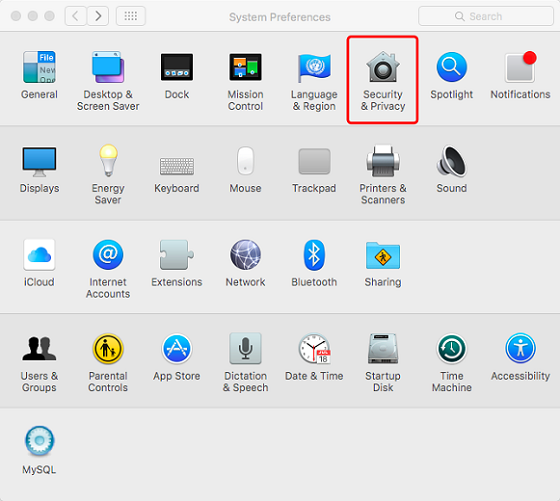Click the forward navigation arrow
Screen dimensions: 560x501
coord(98,16)
